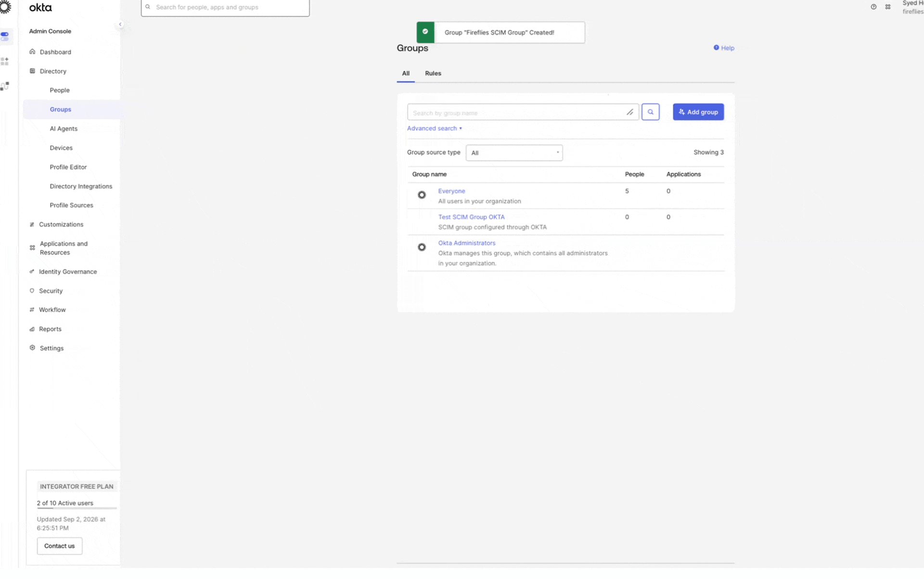Click the Admin Console label
The height and width of the screenshot is (579, 924).
(50, 31)
